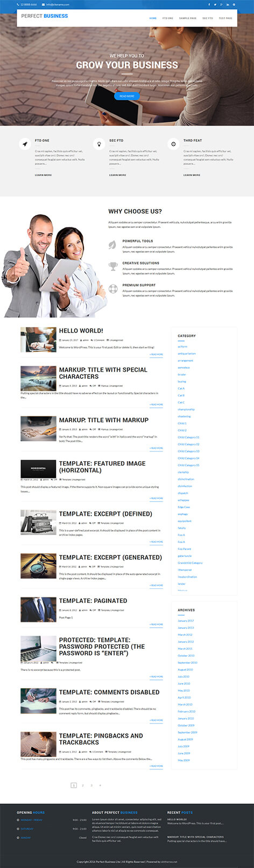Open the SEC FTD menu item
Viewport: 254px width, 868px height.
pyautogui.click(x=208, y=18)
